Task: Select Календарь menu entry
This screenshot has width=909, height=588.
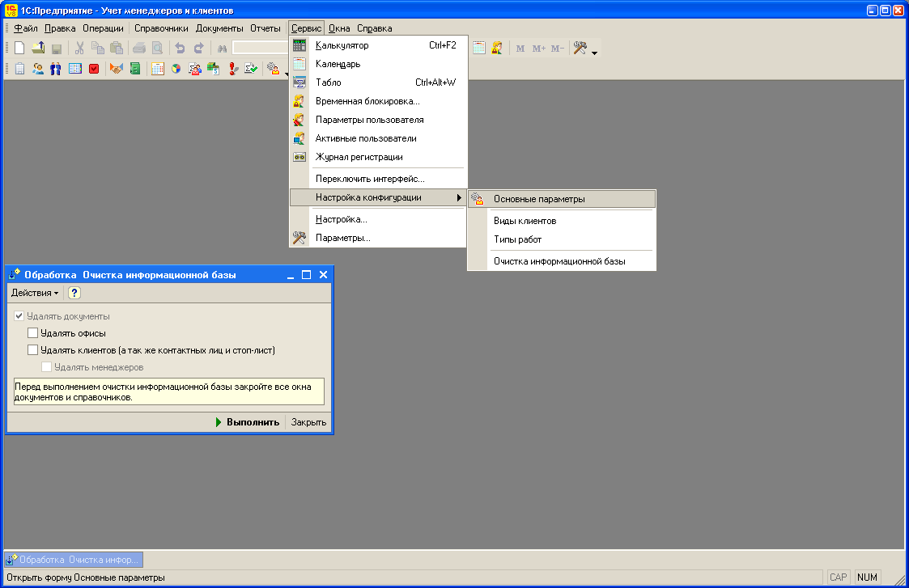Action: coord(378,64)
